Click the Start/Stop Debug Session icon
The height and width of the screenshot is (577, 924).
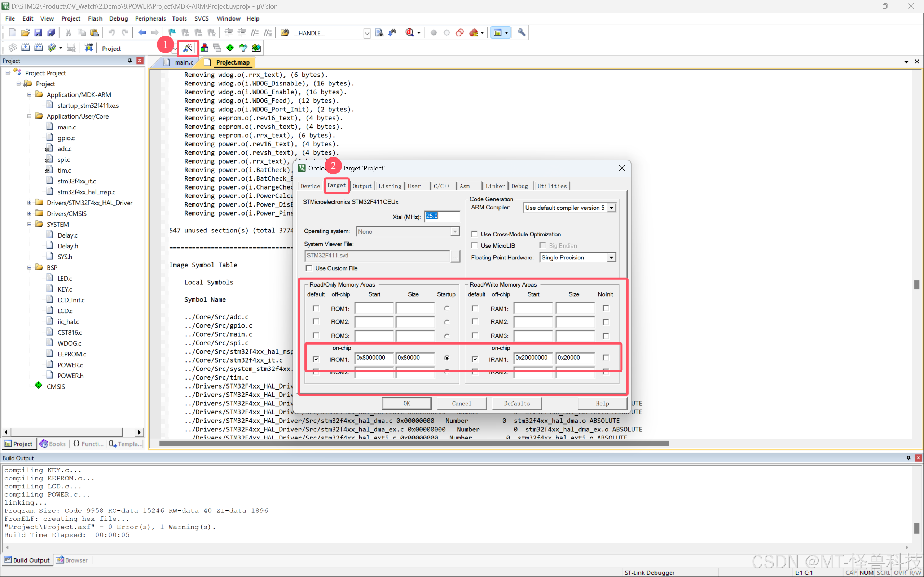tap(410, 33)
